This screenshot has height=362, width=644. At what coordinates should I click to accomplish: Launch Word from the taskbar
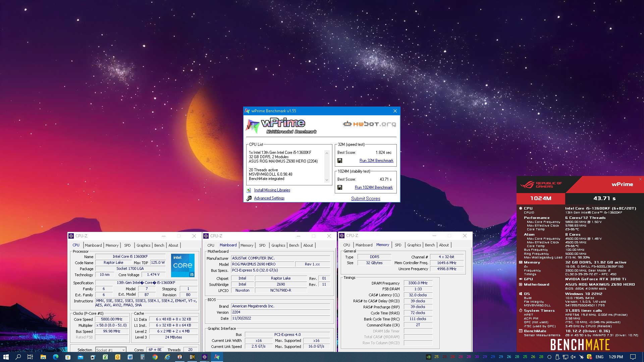(x=130, y=357)
